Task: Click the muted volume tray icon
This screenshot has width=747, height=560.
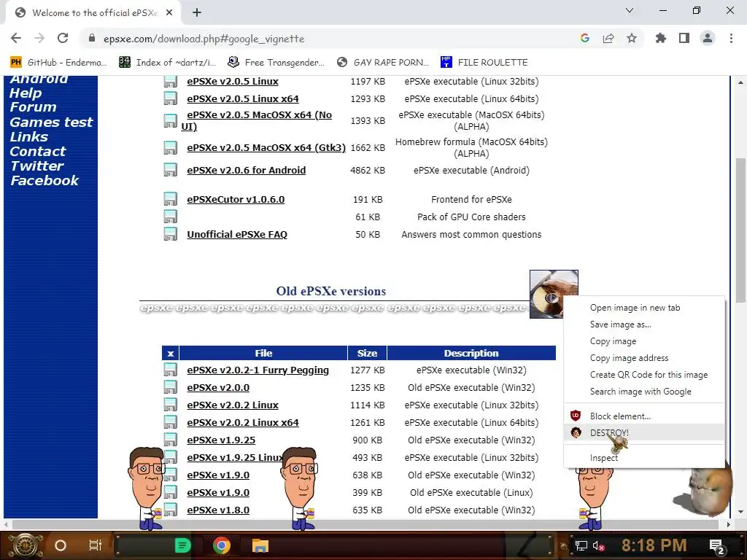Action: click(x=598, y=545)
